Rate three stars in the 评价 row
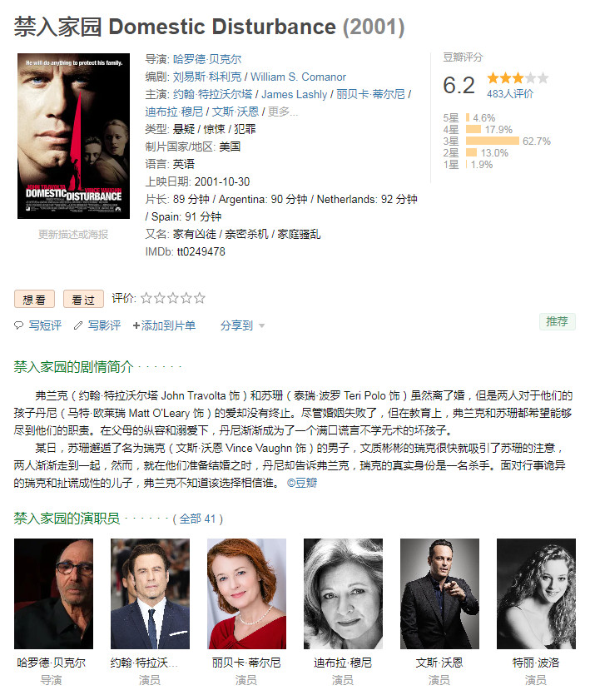Image resolution: width=590 pixels, height=700 pixels. click(x=173, y=298)
